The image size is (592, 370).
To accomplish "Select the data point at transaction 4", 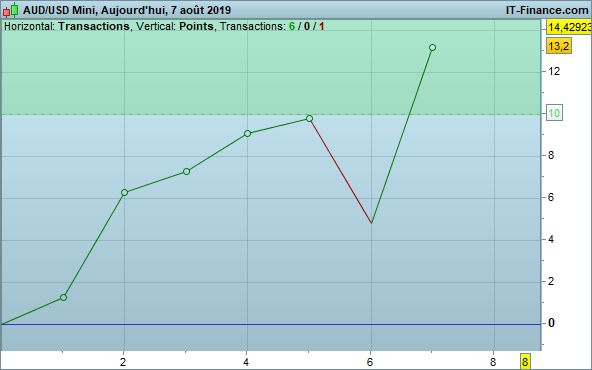I will coord(247,133).
